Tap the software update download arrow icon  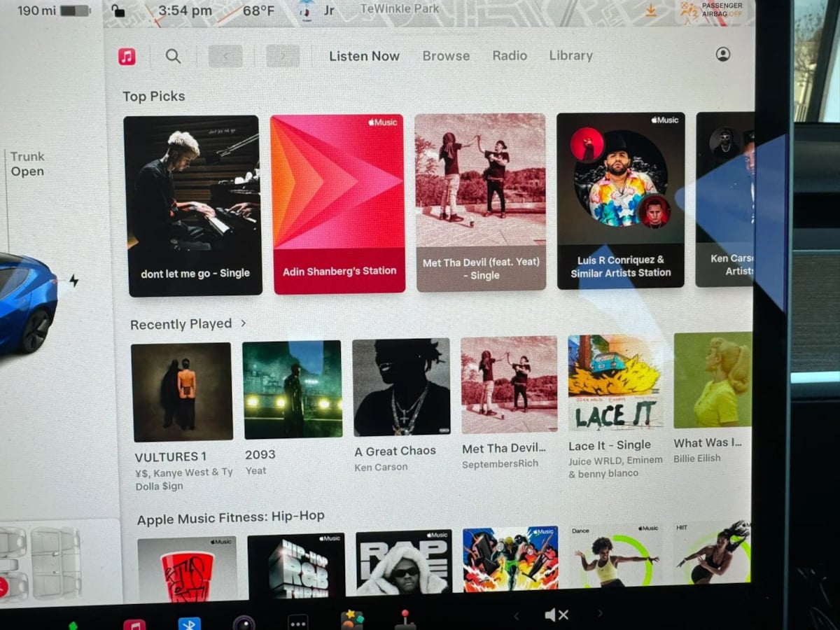651,10
